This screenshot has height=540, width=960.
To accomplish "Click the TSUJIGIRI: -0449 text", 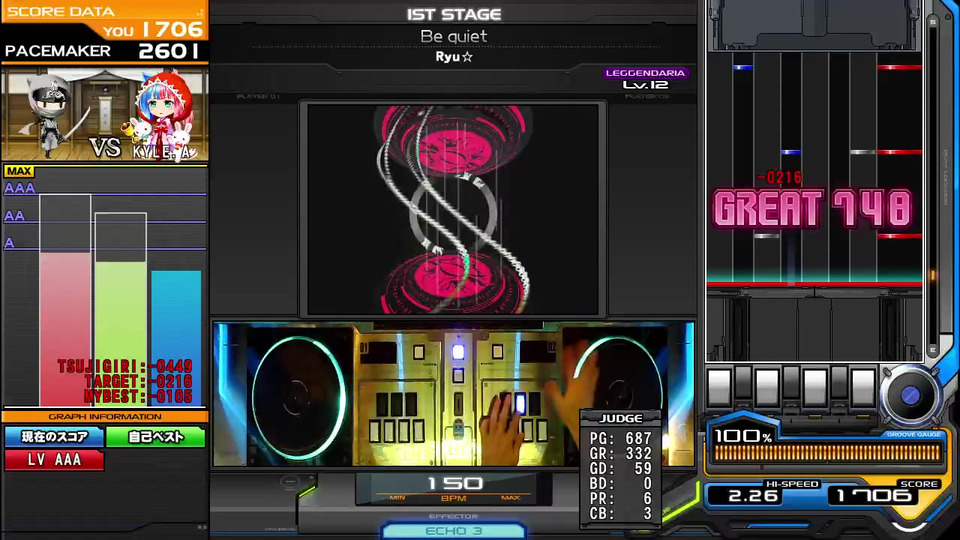I will coord(125,366).
